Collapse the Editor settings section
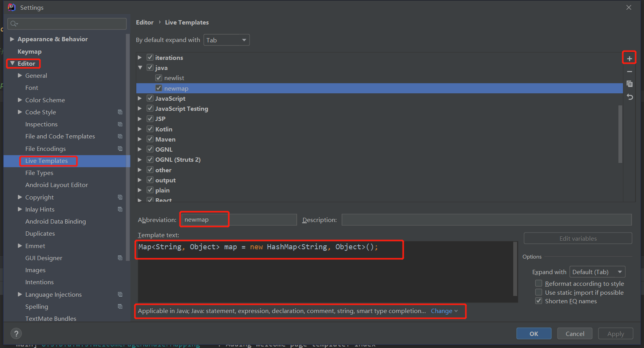The image size is (644, 348). click(x=12, y=63)
